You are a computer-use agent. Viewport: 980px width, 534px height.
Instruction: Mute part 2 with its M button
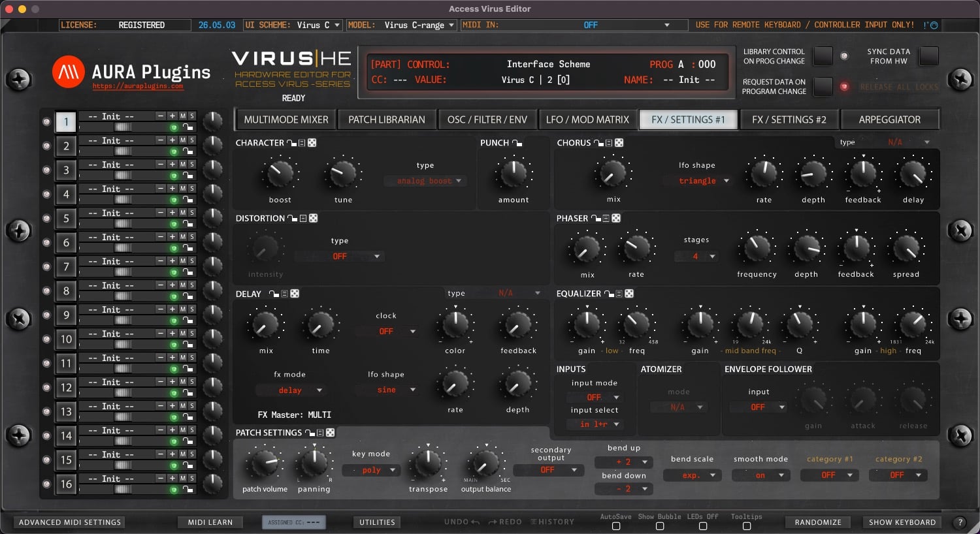pyautogui.click(x=183, y=140)
